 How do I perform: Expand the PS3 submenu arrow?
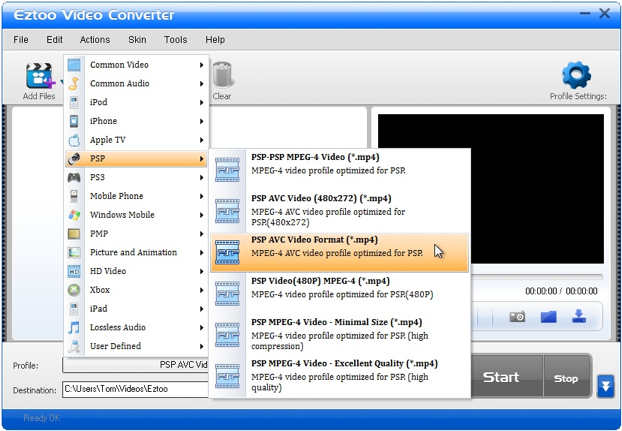coord(202,178)
